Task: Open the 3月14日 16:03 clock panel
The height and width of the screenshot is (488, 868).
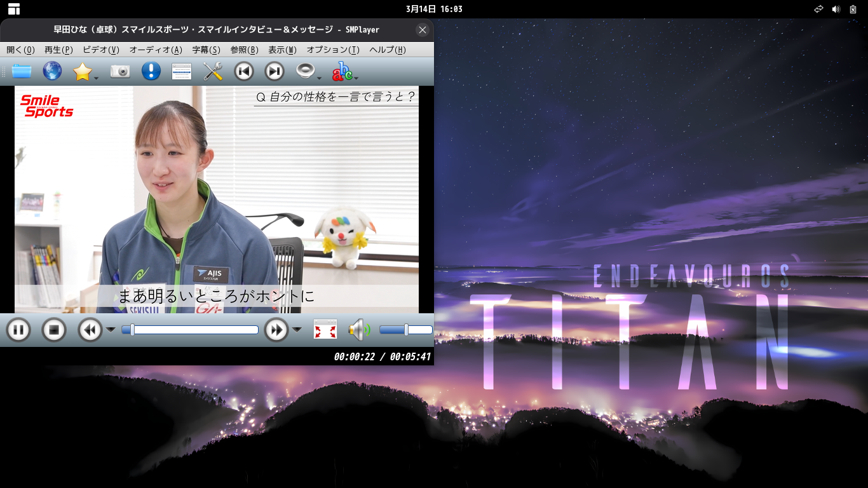Action: click(434, 9)
